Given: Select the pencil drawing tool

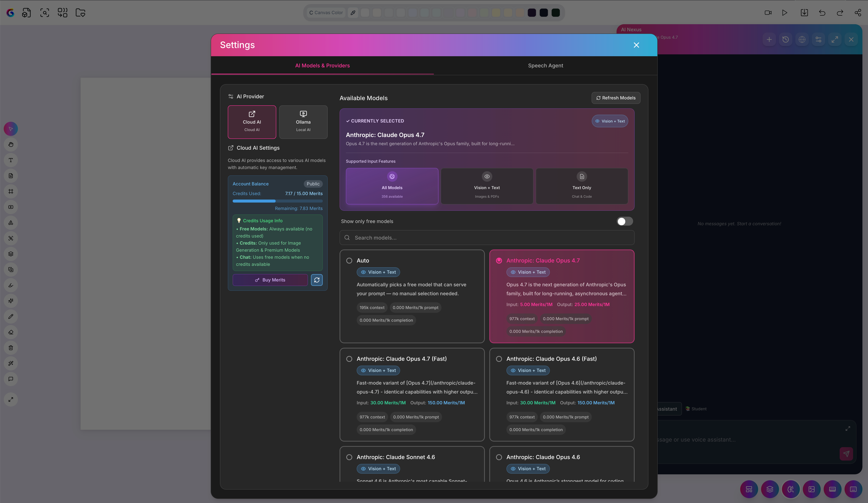Looking at the screenshot, I should [11, 316].
